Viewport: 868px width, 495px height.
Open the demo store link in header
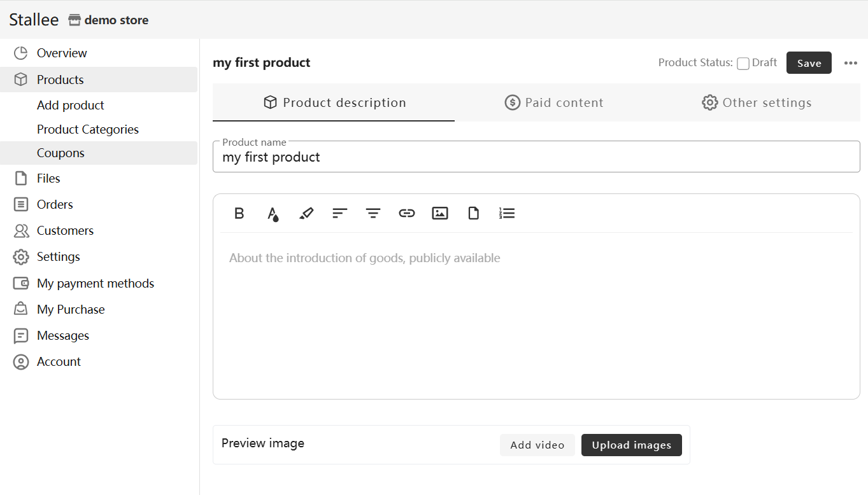109,20
